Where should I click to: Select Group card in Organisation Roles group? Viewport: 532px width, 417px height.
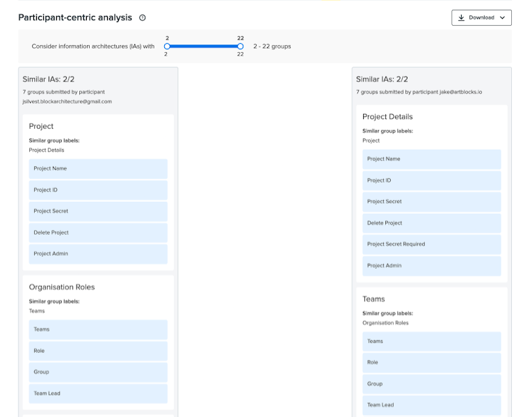(98, 372)
